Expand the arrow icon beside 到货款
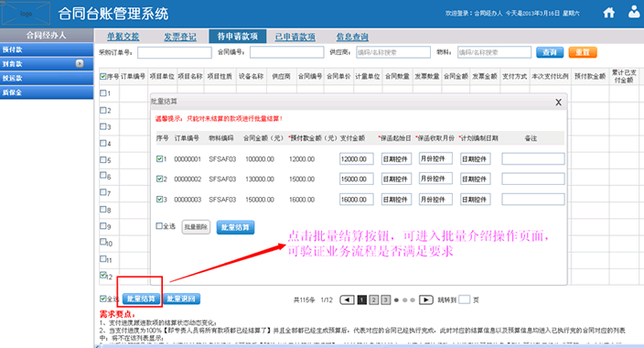The width and height of the screenshot is (644, 348). coord(80,63)
